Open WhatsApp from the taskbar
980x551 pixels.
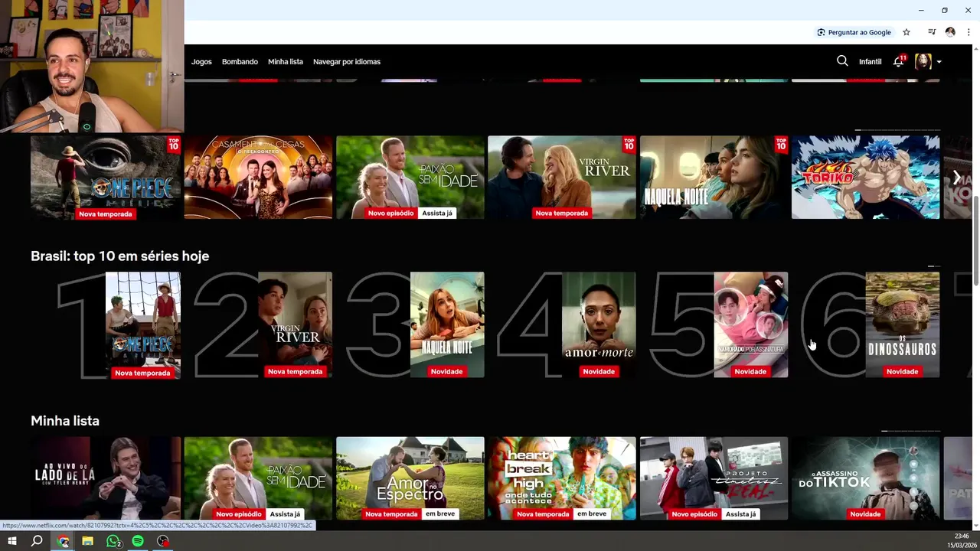(113, 541)
